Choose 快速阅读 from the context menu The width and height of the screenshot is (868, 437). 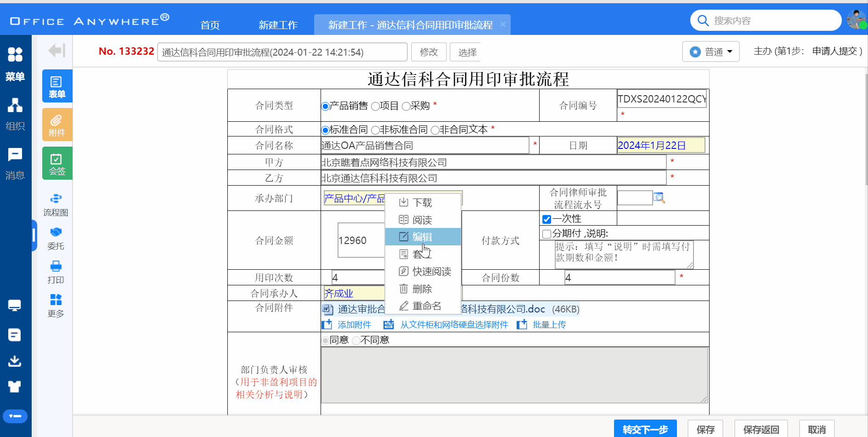pyautogui.click(x=423, y=272)
